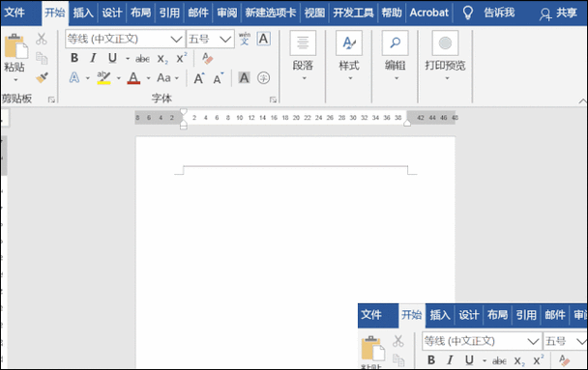
Task: Click the 告诉我 lightbulb search
Action: [x=488, y=13]
